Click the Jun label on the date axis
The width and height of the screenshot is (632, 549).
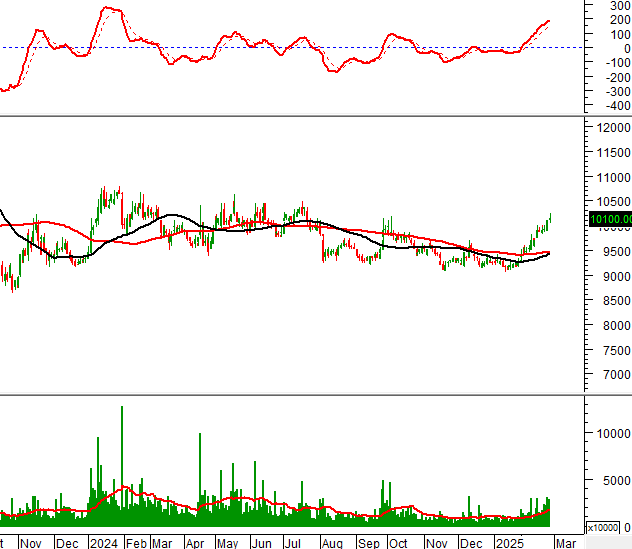tap(261, 542)
